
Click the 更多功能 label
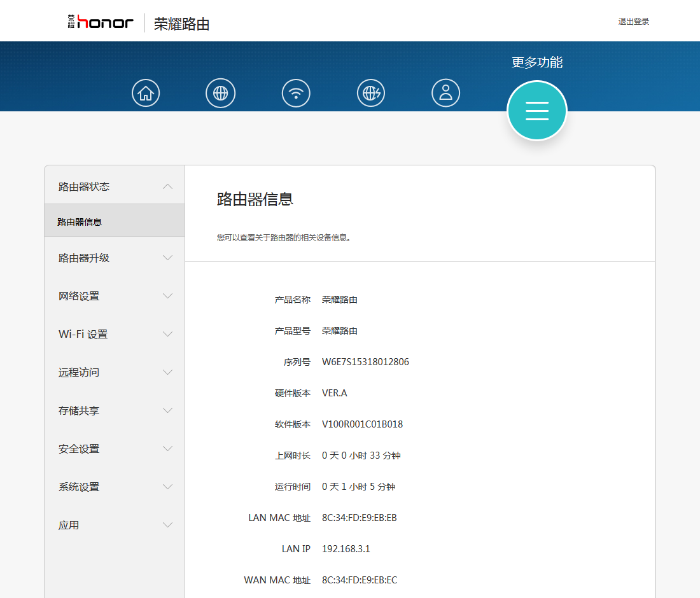tap(537, 62)
